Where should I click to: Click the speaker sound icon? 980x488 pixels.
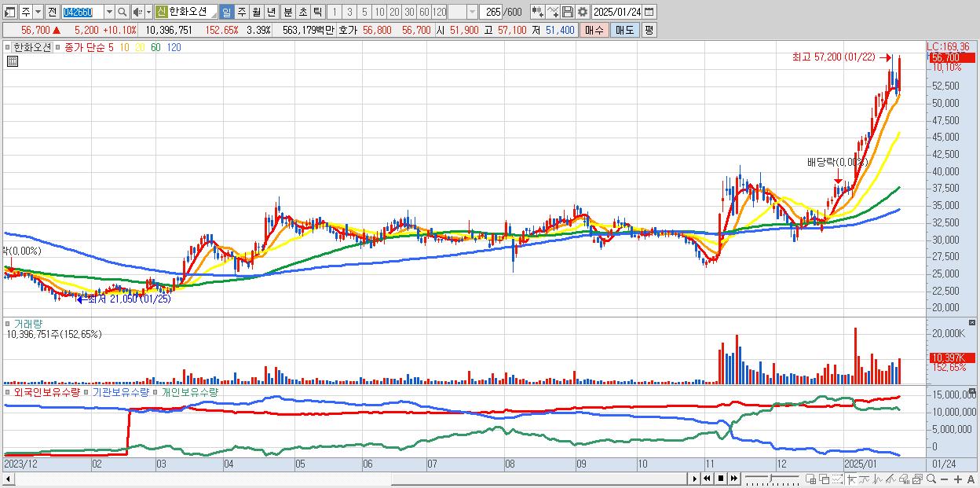pos(137,12)
